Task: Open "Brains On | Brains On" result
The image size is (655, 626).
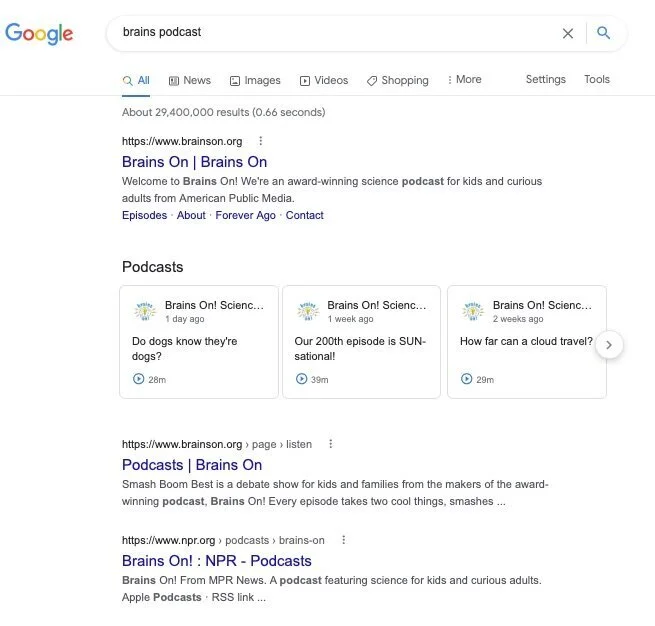Action: click(x=194, y=162)
